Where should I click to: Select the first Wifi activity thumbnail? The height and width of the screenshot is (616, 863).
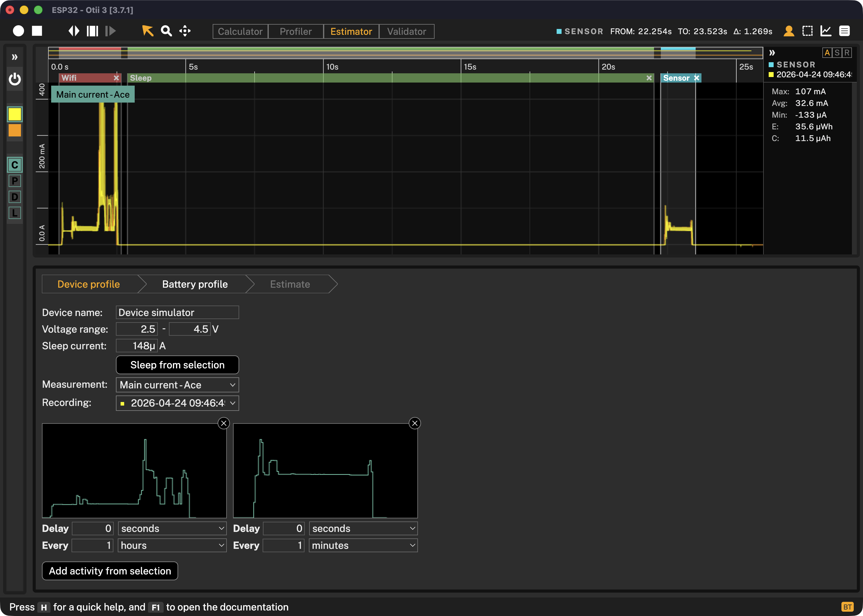pyautogui.click(x=134, y=471)
